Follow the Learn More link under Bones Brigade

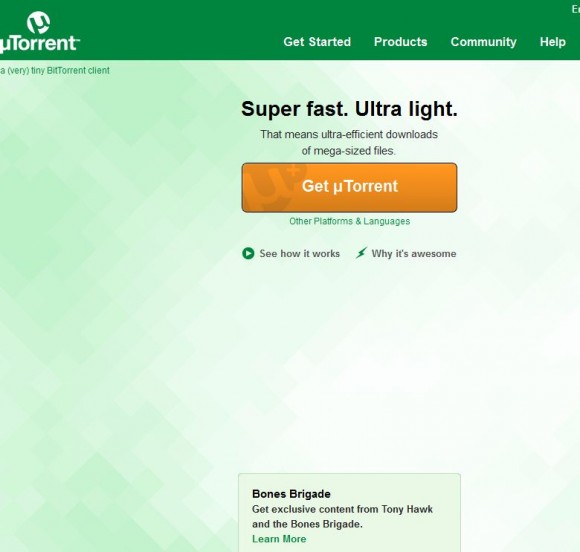[x=279, y=539]
